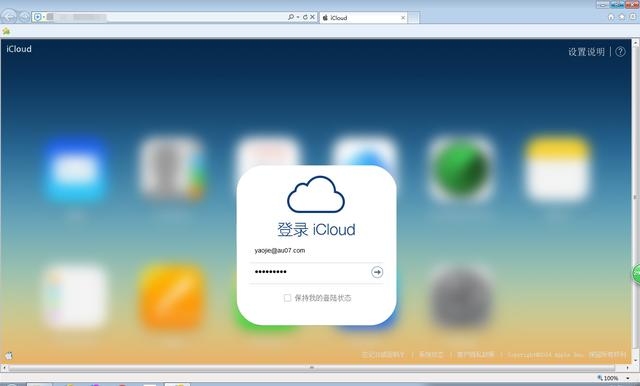Screen dimensions: 640x386
Task: Click the browser URL address field
Action: 163,17
